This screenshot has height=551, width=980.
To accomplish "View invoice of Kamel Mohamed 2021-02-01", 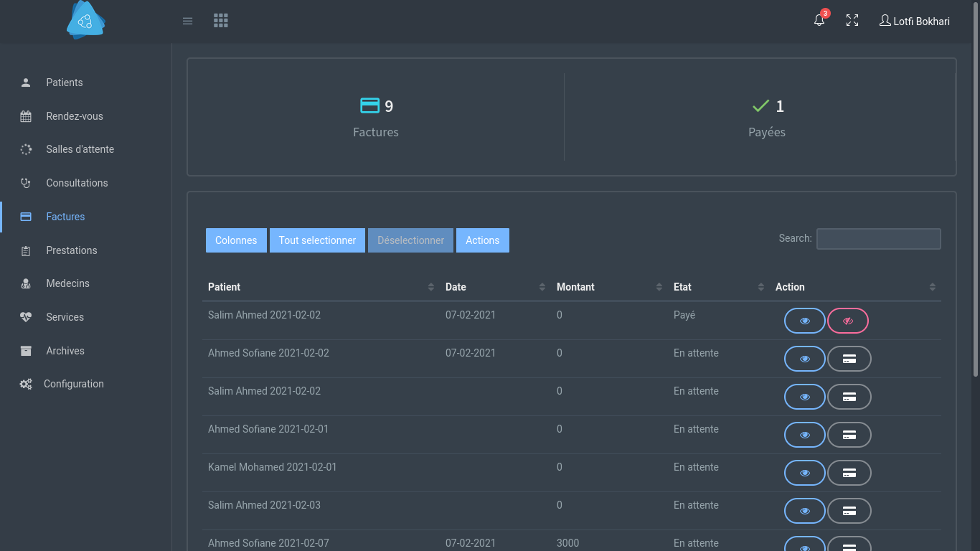I will click(x=805, y=473).
